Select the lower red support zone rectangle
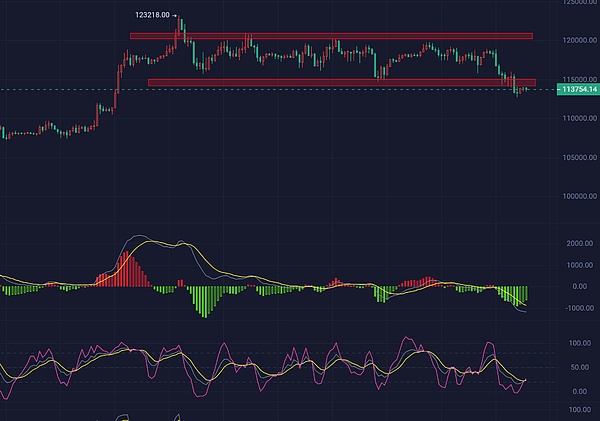 click(340, 82)
